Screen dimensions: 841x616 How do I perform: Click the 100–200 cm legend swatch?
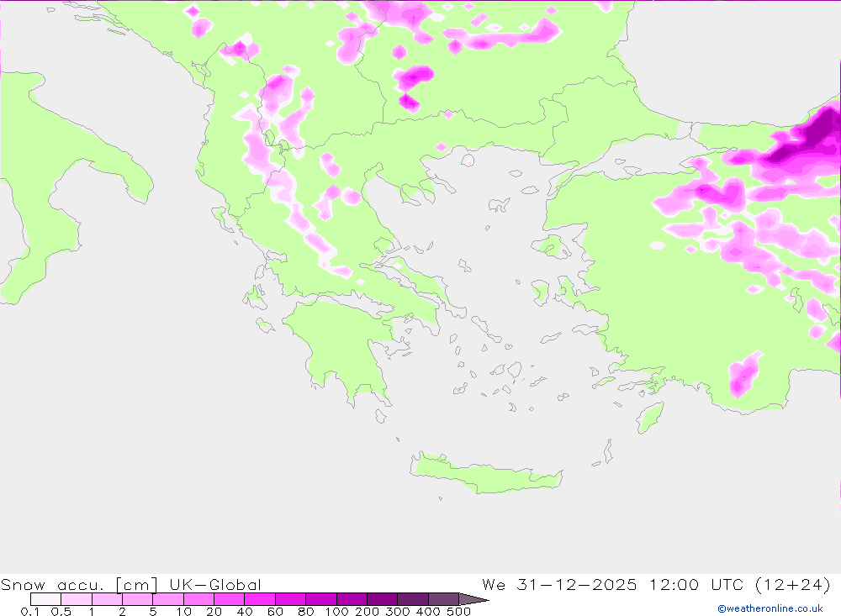[x=352, y=599]
